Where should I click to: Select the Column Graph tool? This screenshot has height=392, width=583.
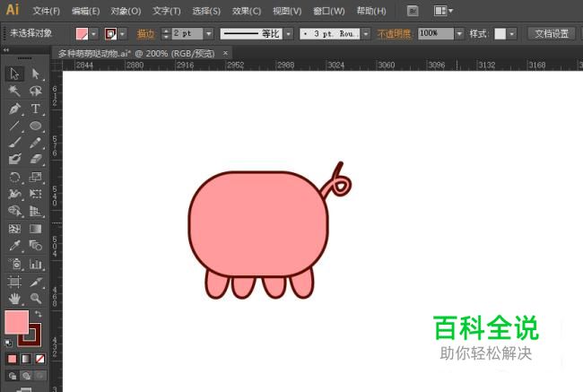36,264
